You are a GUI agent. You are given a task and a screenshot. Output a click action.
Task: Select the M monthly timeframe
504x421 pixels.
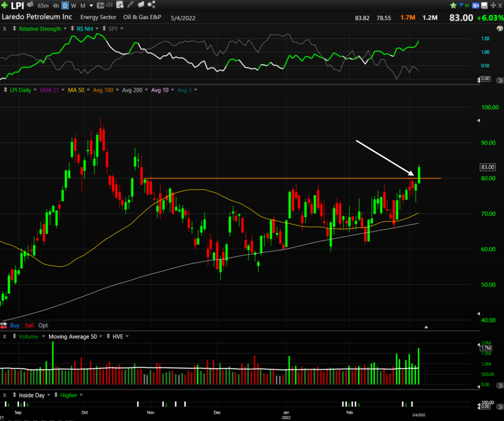pos(83,6)
